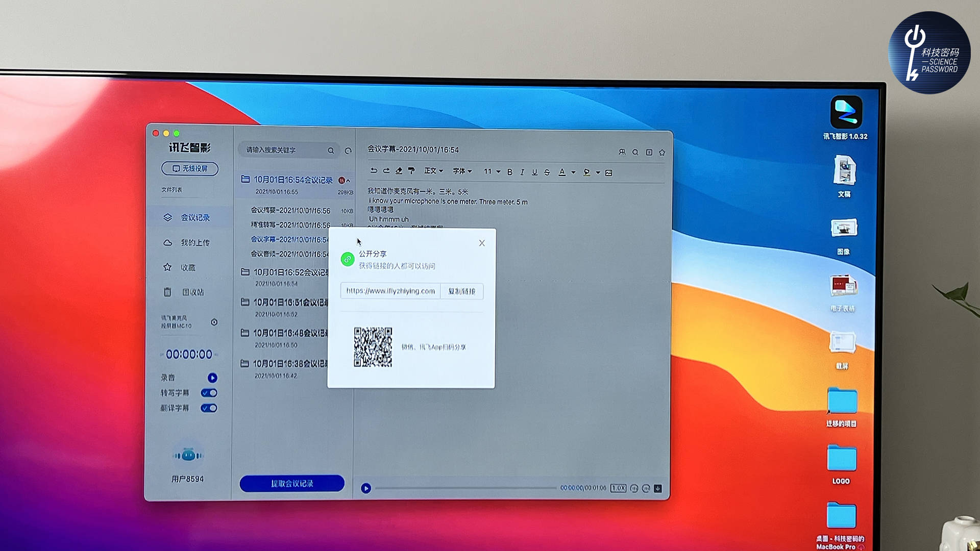Toggle italic formatting
980x551 pixels.
tap(522, 172)
